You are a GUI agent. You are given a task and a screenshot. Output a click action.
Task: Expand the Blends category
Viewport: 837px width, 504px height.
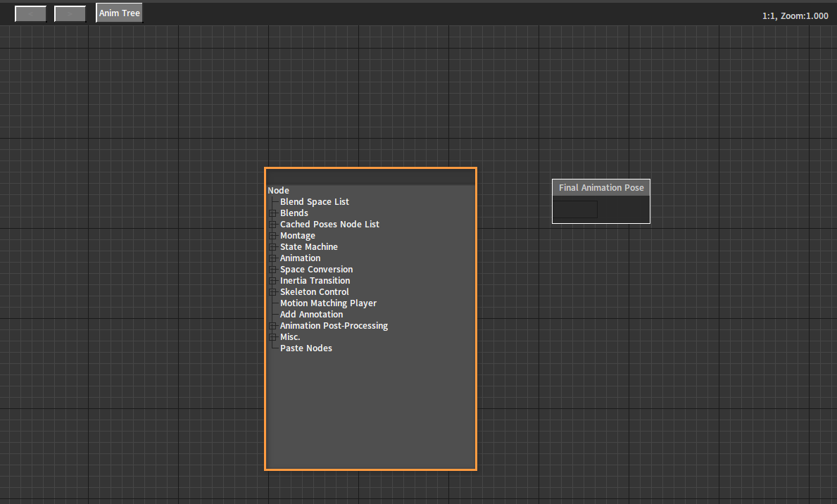(272, 213)
